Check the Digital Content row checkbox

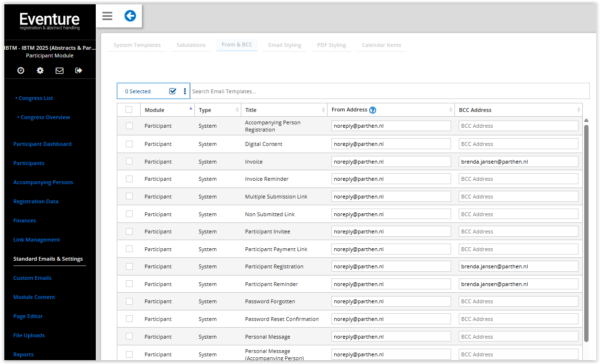point(129,143)
